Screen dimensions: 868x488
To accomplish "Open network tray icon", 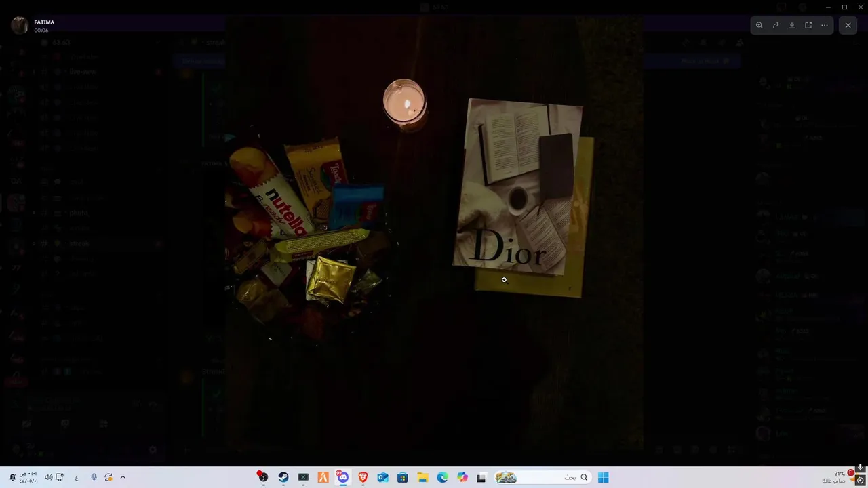I will point(60,477).
